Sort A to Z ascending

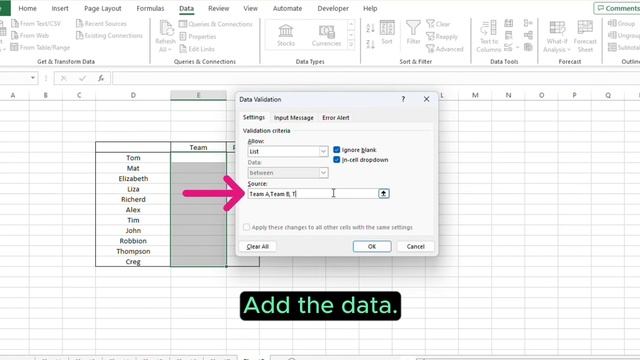(x=370, y=28)
